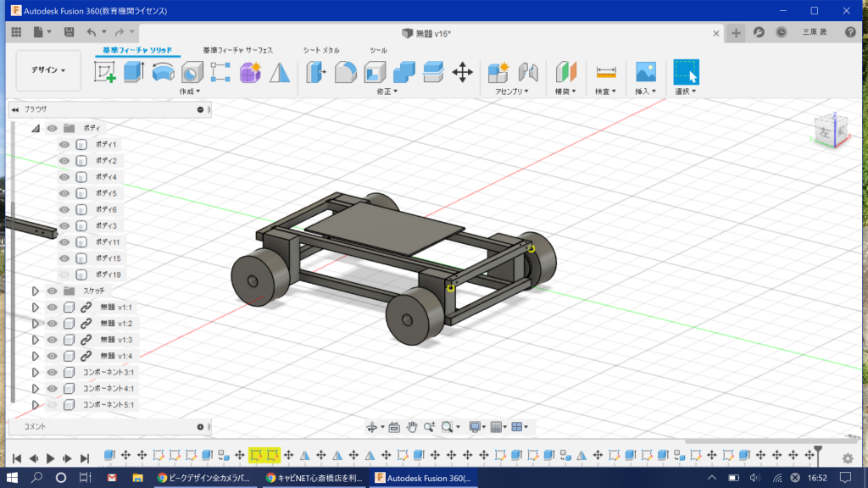Viewport: 868px width, 488px height.
Task: Select the Insert image tool
Action: pos(645,72)
